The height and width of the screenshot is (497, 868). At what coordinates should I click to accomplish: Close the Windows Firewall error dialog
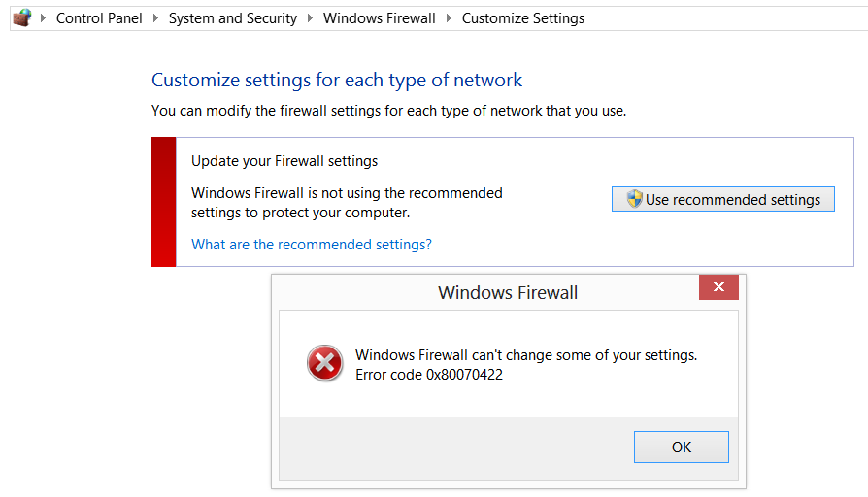click(x=718, y=287)
